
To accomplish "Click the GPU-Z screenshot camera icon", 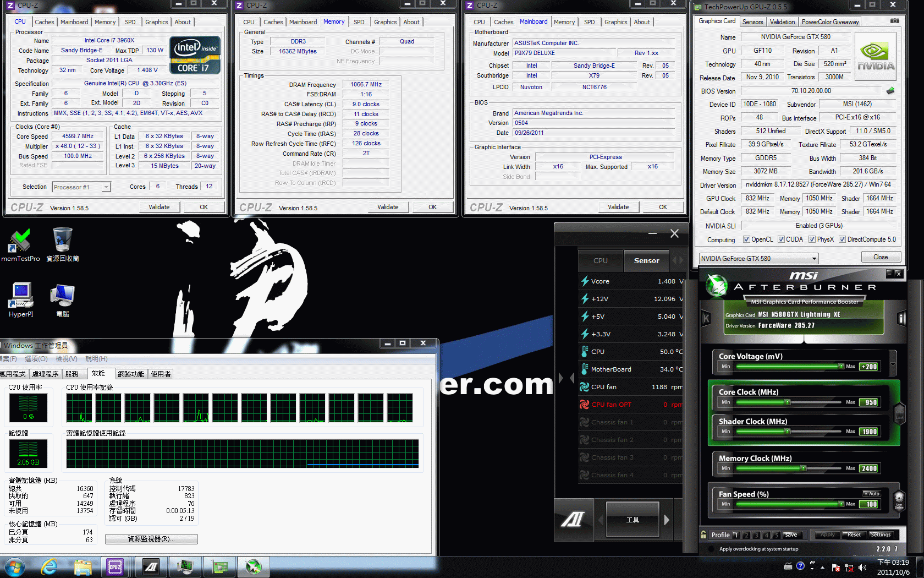I will click(895, 21).
